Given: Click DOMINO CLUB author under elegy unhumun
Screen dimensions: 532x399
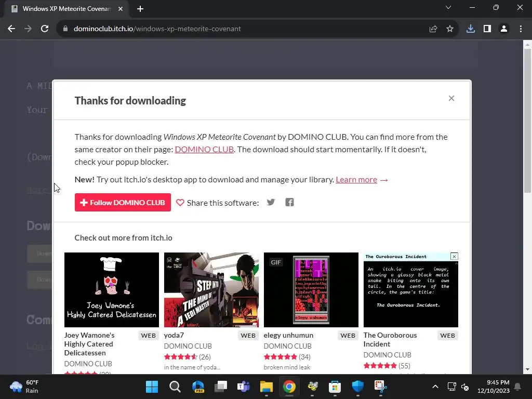Looking at the screenshot, I should coord(287,346).
